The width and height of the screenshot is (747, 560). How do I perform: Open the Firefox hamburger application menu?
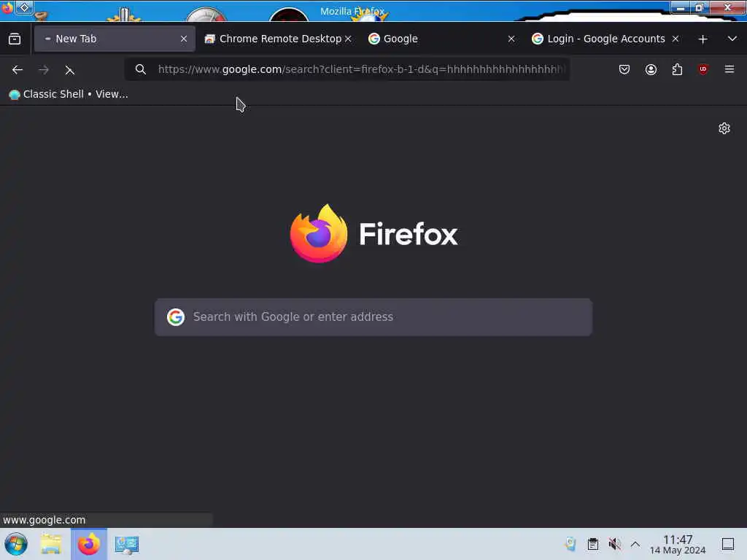point(729,69)
